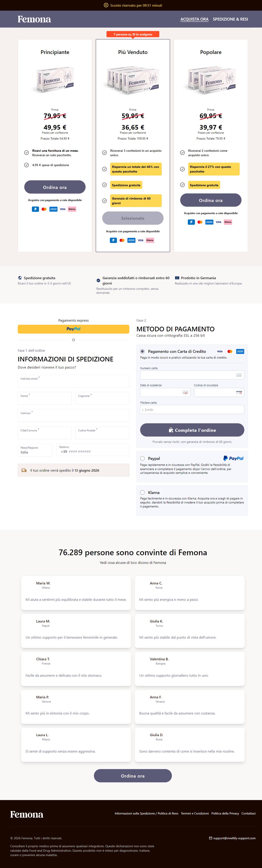262x868 pixels.
Task: Click EU flag icon next to Prodotto in Germania
Action: (x=177, y=278)
